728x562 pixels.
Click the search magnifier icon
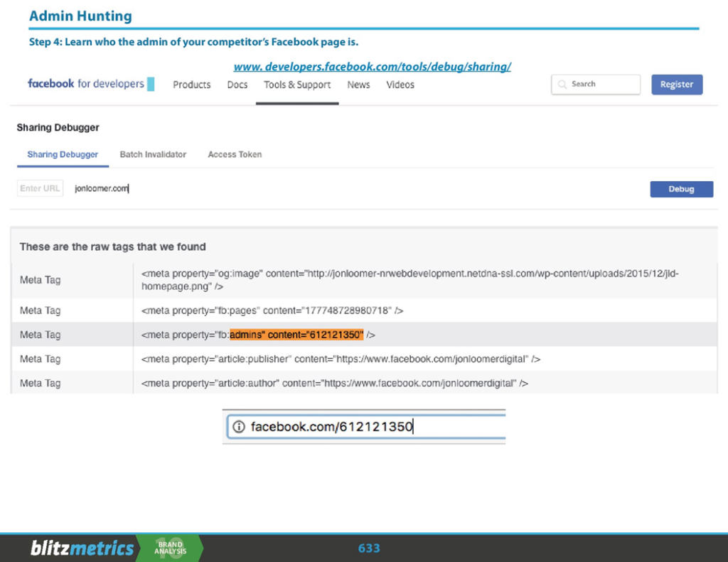(x=562, y=85)
